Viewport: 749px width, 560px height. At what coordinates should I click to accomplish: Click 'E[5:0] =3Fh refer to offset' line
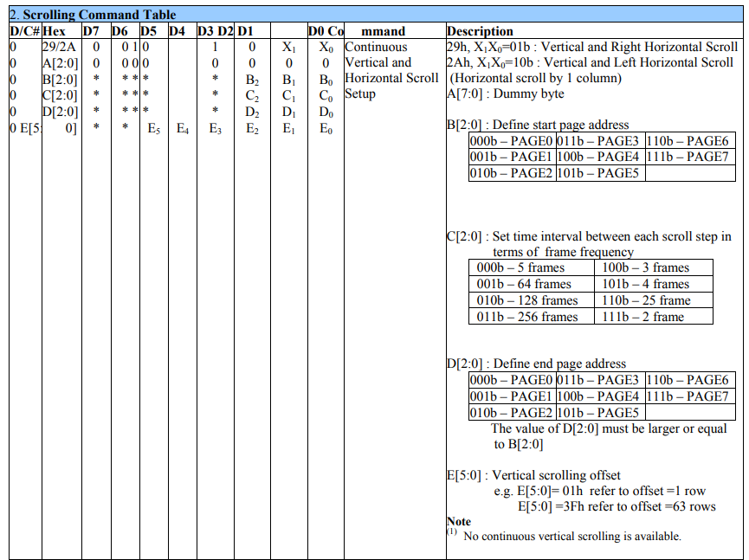617,506
